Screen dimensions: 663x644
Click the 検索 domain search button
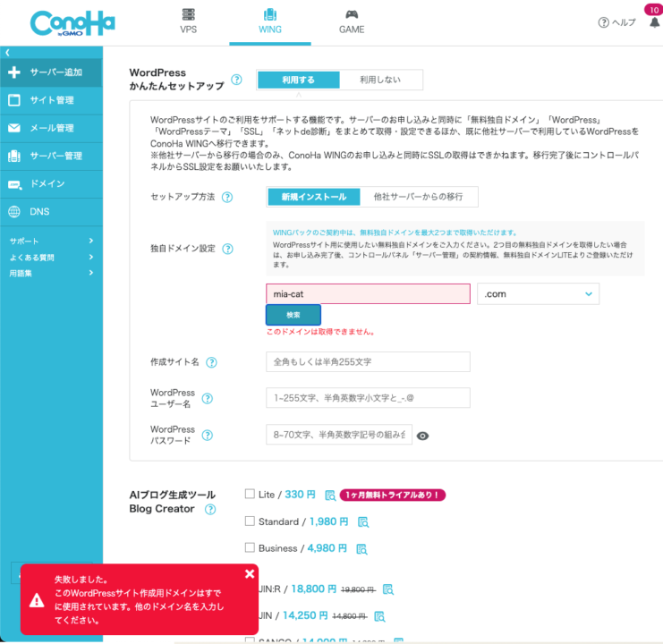(x=293, y=315)
